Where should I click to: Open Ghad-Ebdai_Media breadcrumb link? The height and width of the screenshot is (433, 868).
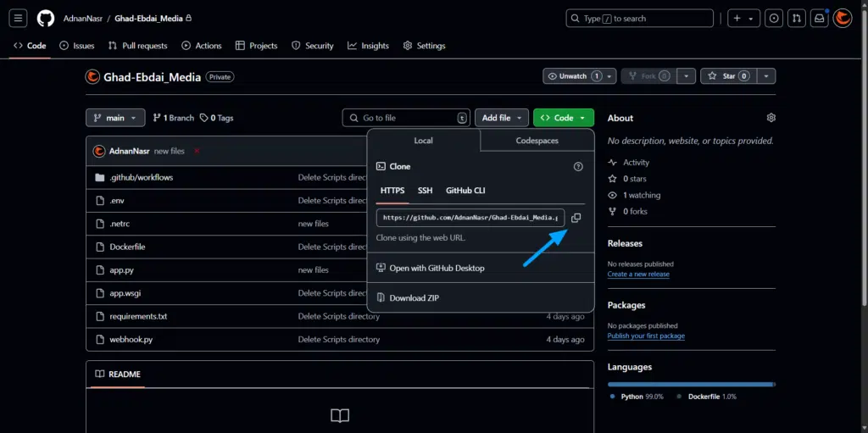tap(149, 19)
